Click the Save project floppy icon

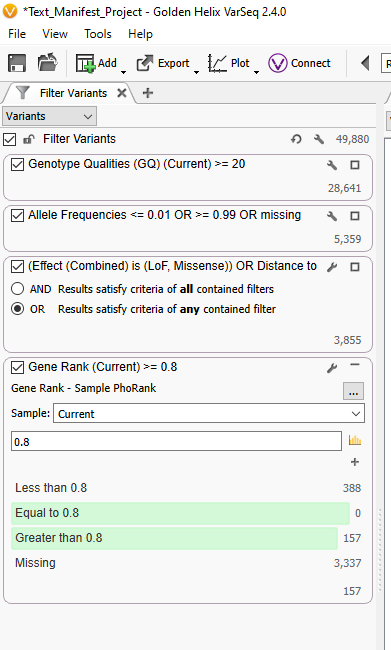17,63
